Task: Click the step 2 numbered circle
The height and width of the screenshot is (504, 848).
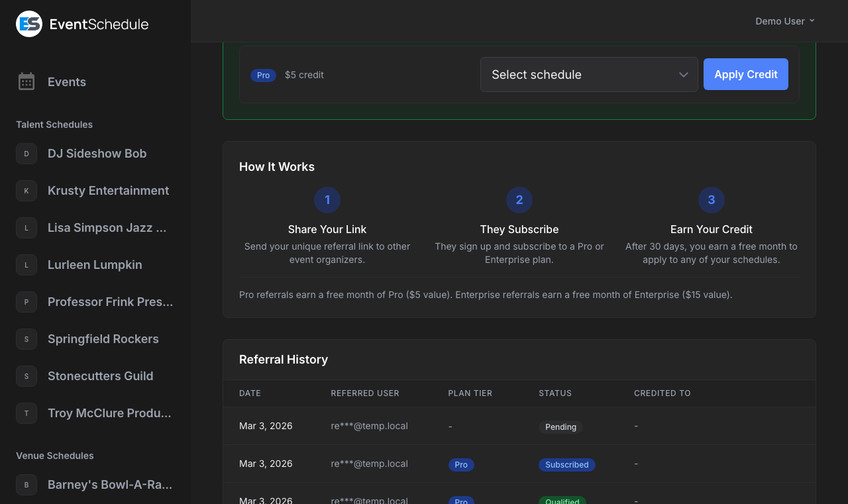Action: pos(519,200)
